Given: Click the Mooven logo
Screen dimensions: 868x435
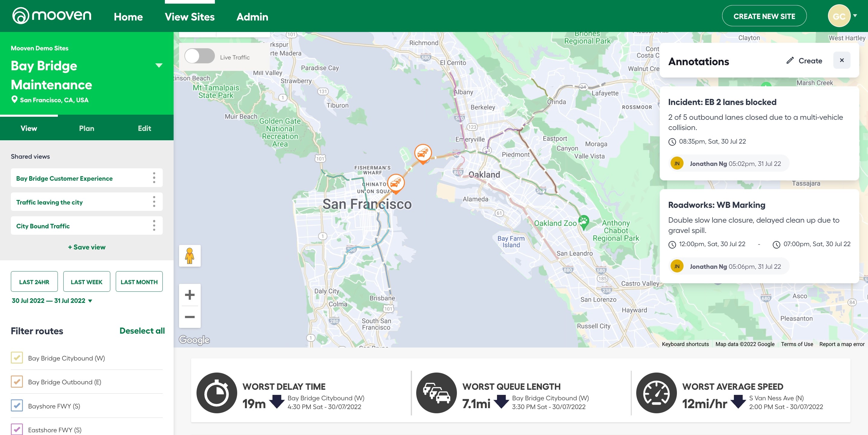Looking at the screenshot, I should coord(52,15).
